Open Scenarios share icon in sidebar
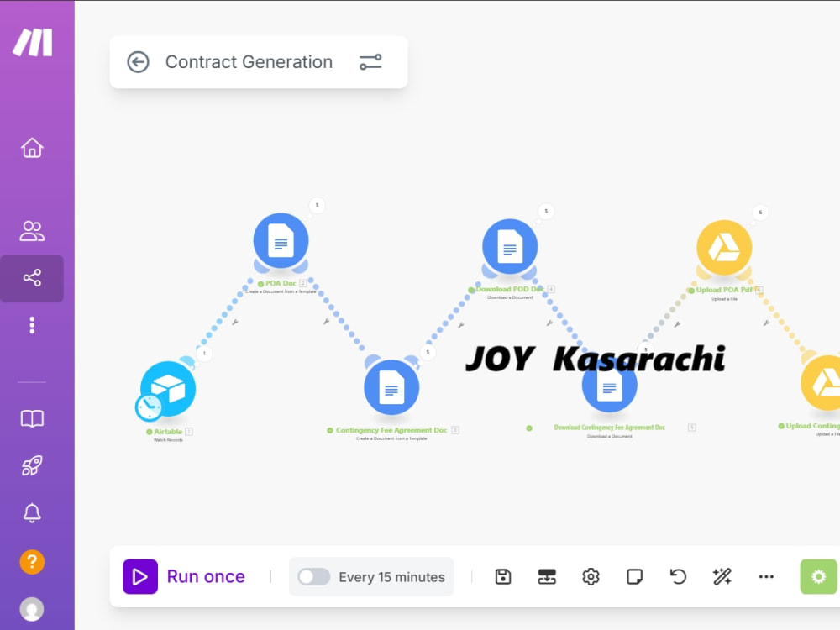The image size is (840, 630). (32, 277)
